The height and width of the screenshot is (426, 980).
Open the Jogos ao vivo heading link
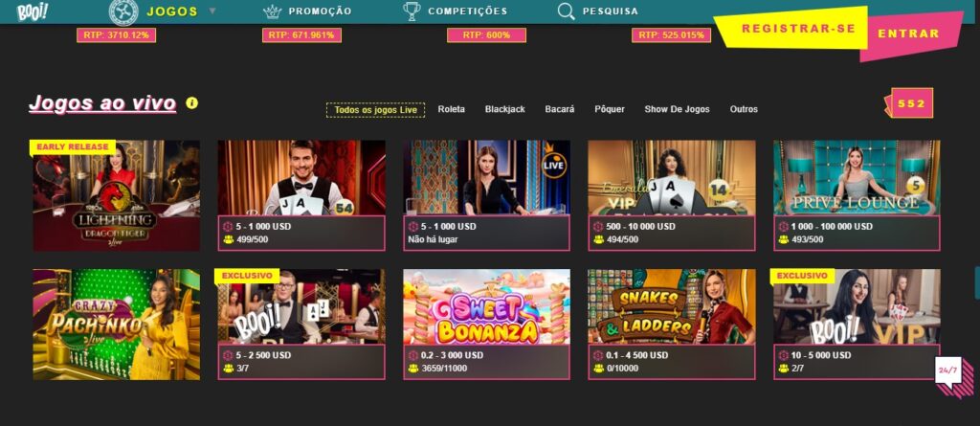pyautogui.click(x=102, y=103)
